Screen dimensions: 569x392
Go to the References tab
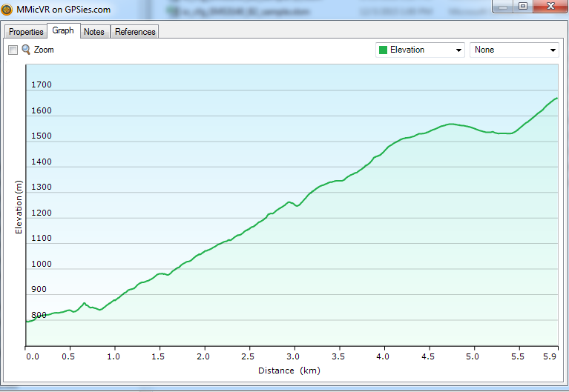(135, 32)
